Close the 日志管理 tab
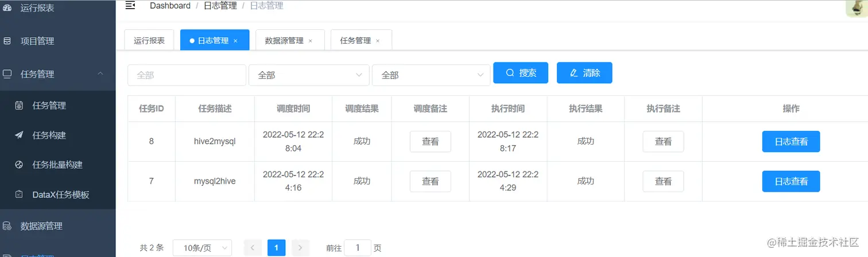The image size is (868, 257). coord(235,41)
